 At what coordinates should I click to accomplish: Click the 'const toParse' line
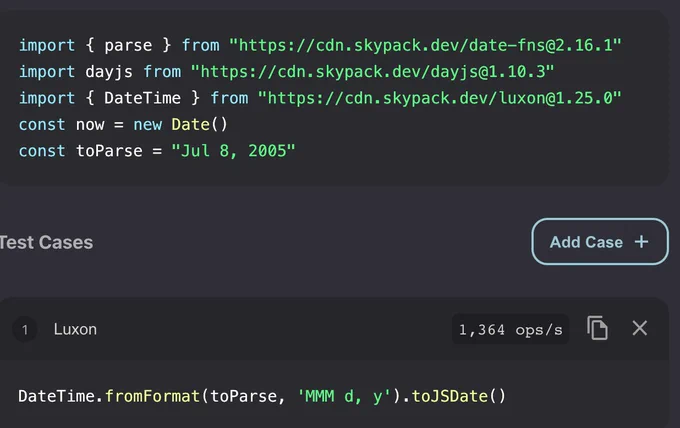(x=157, y=151)
